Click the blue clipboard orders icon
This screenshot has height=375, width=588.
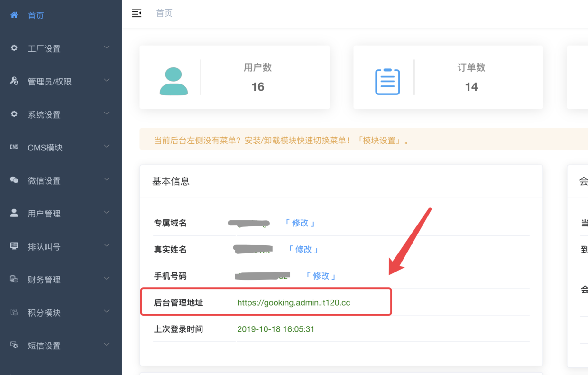pyautogui.click(x=387, y=81)
